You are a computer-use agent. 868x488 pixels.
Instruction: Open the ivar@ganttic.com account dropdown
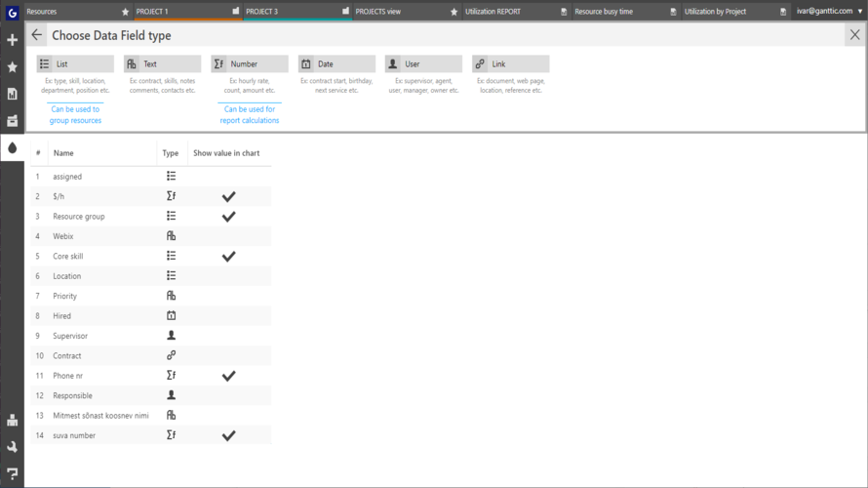coord(829,11)
